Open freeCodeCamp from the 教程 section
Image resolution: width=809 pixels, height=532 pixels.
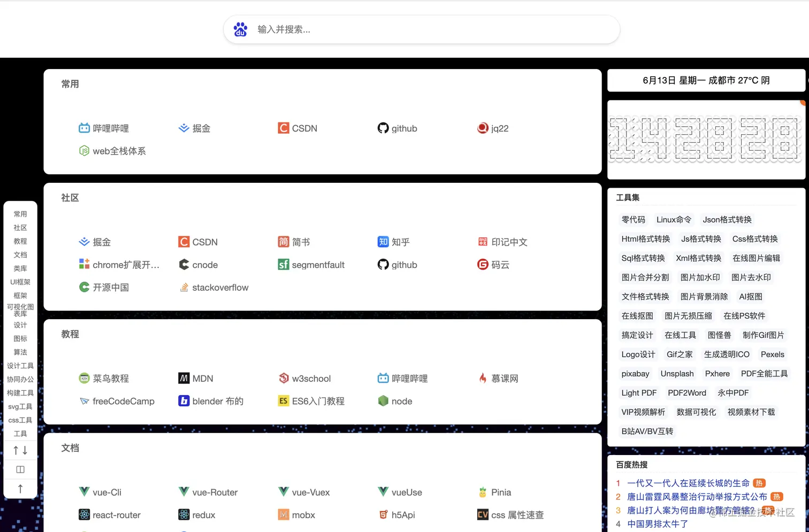click(85, 401)
